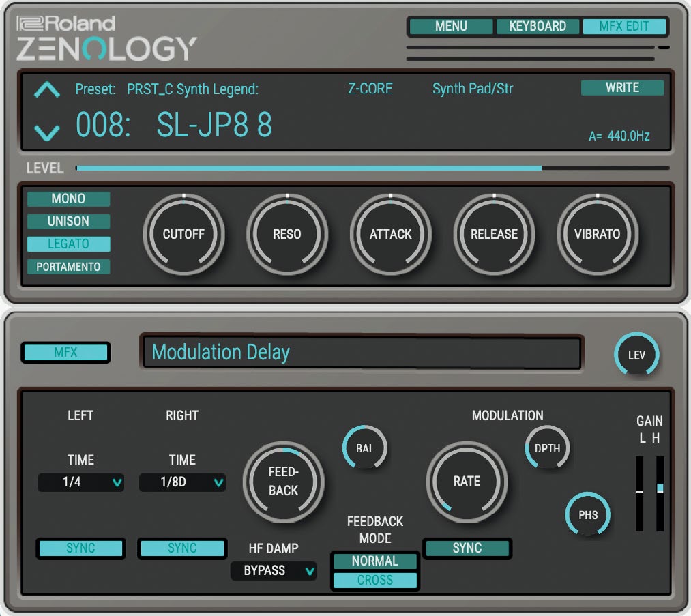The width and height of the screenshot is (691, 616).
Task: Toggle SYNC for the left delay time
Action: tap(80, 548)
